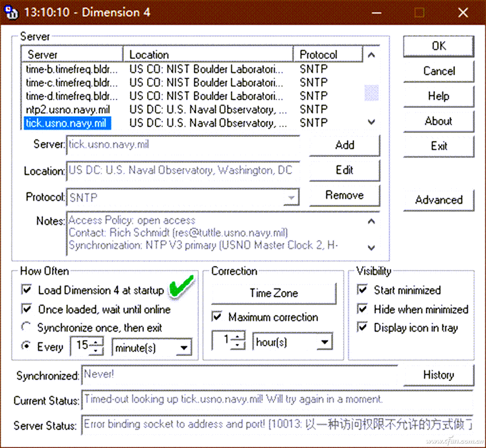Click the Current Status field

[278, 399]
